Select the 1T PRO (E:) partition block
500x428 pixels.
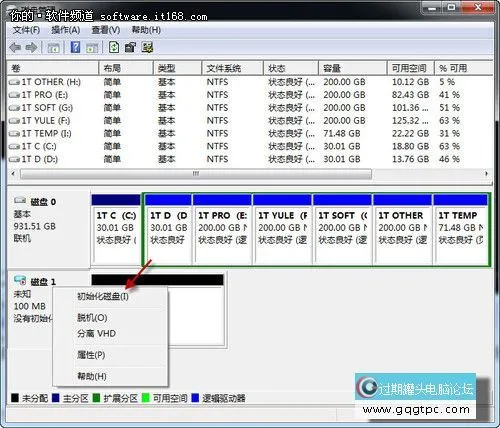pyautogui.click(x=222, y=229)
